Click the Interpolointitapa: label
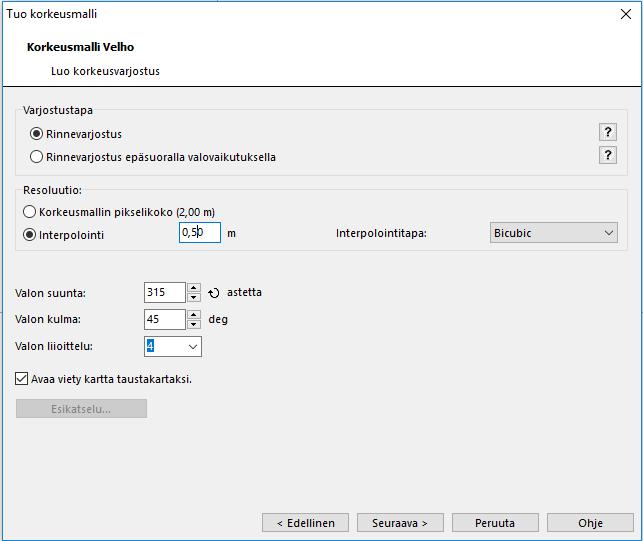Screen dimensions: 643x541 (381, 233)
